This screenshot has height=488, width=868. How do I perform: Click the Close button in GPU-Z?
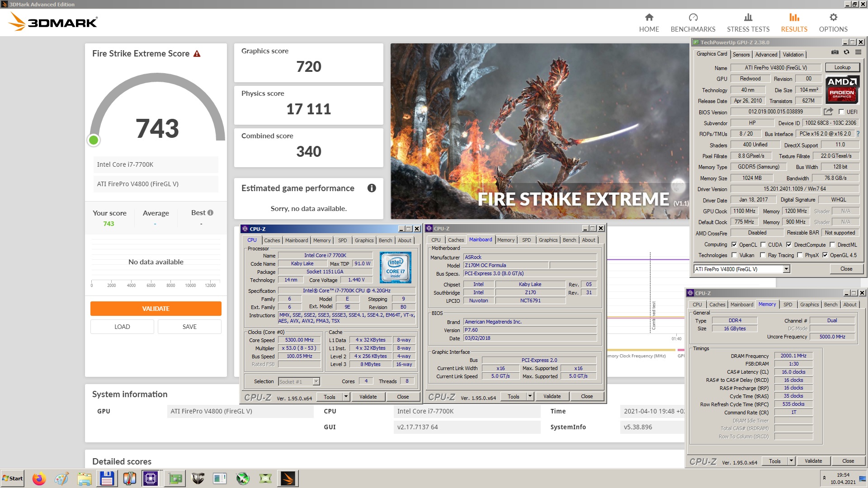coord(846,269)
